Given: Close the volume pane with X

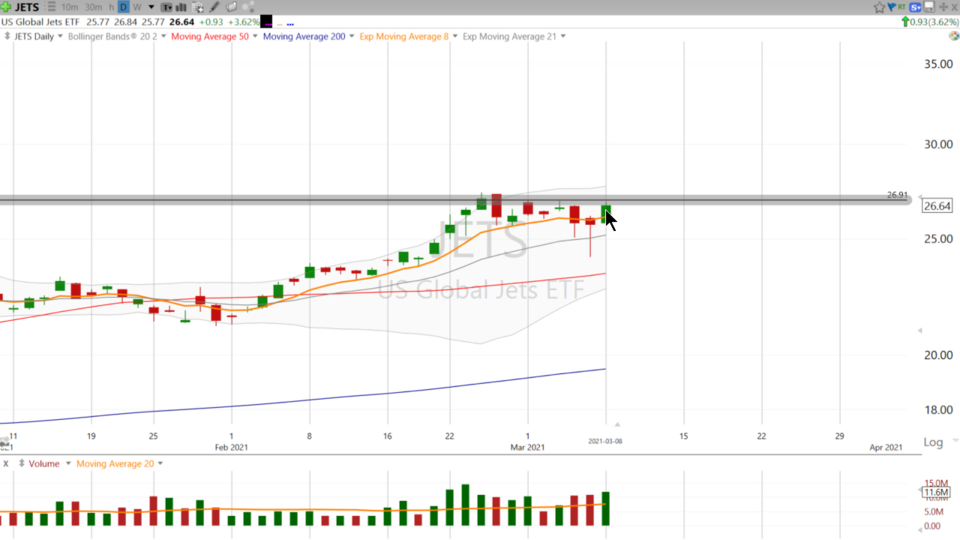Looking at the screenshot, I should click(x=6, y=463).
